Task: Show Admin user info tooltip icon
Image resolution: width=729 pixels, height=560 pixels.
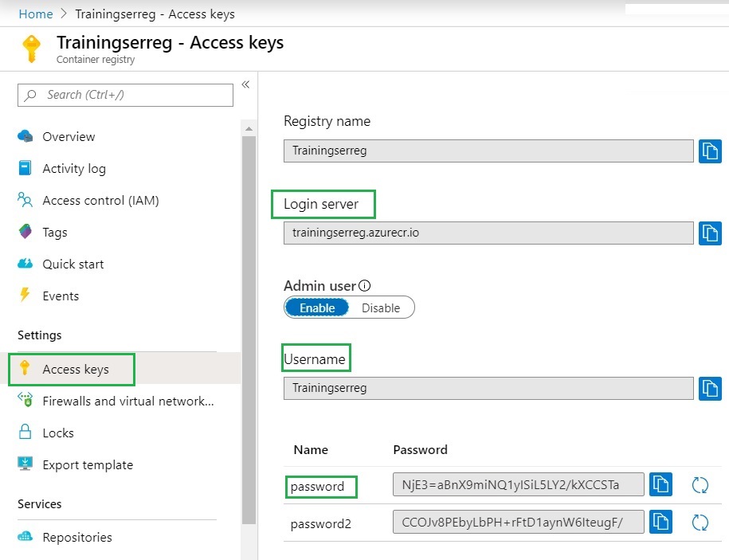Action: [365, 286]
